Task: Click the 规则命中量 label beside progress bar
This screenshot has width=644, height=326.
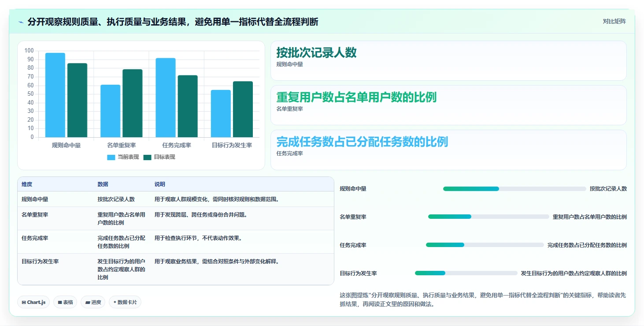Action: [353, 189]
